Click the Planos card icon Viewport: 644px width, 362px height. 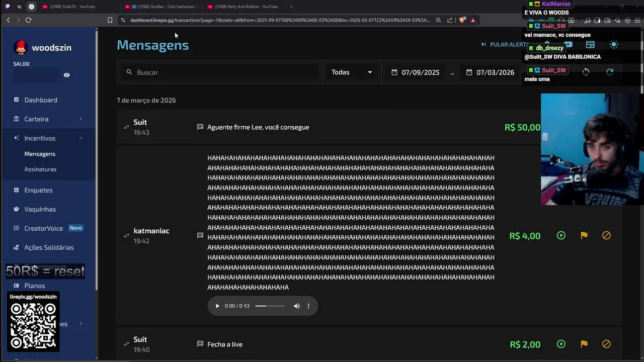pyautogui.click(x=16, y=286)
